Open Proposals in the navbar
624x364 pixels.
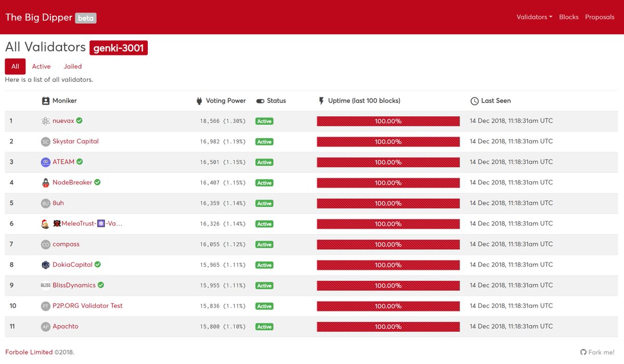(600, 17)
